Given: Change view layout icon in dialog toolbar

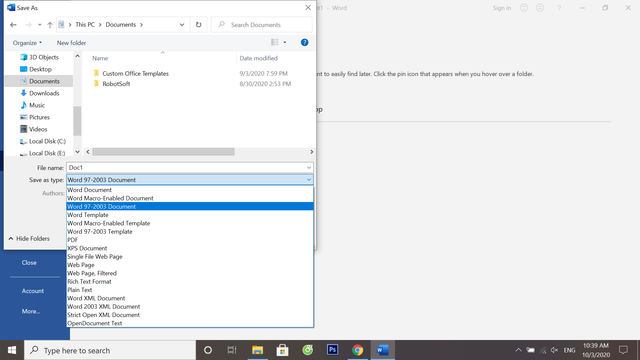Looking at the screenshot, I should [275, 42].
